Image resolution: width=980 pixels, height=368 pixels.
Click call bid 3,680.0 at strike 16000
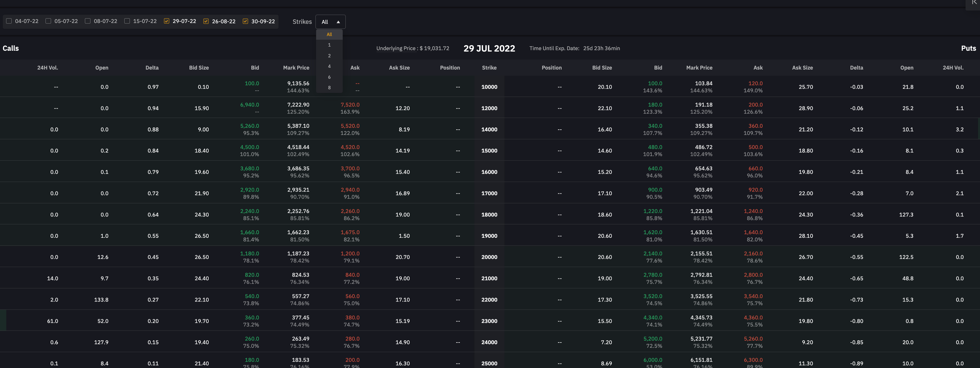(249, 168)
